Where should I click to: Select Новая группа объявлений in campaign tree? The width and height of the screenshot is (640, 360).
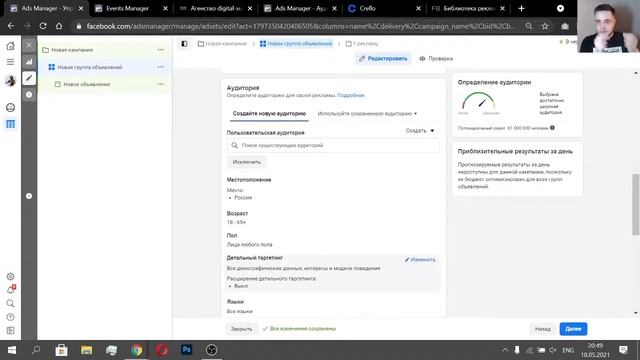pyautogui.click(x=90, y=67)
